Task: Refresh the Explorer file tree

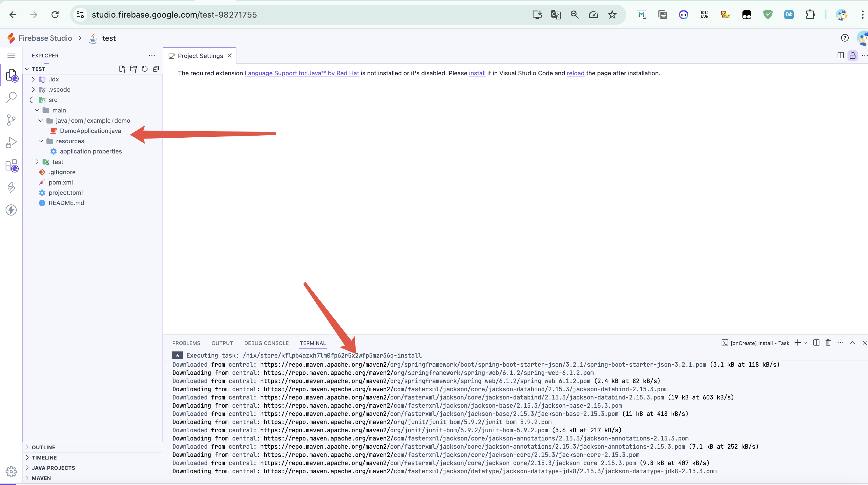Action: click(x=145, y=69)
